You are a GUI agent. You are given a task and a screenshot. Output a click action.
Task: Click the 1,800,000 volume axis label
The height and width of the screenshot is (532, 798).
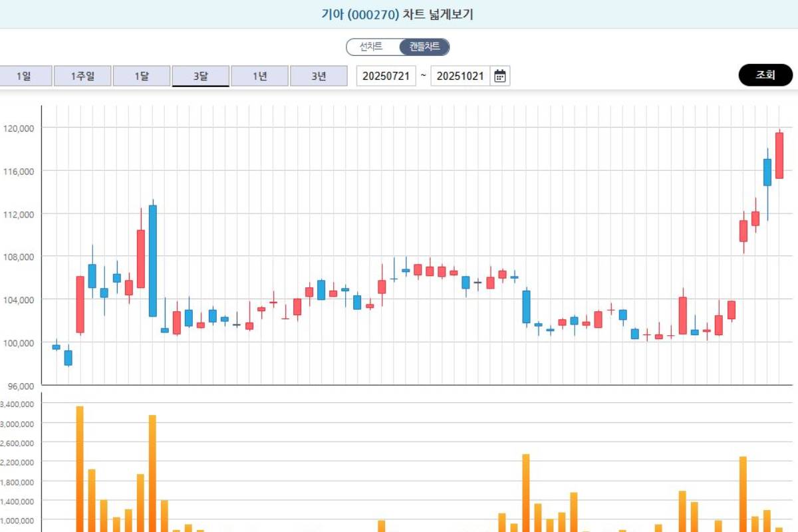coord(17,481)
